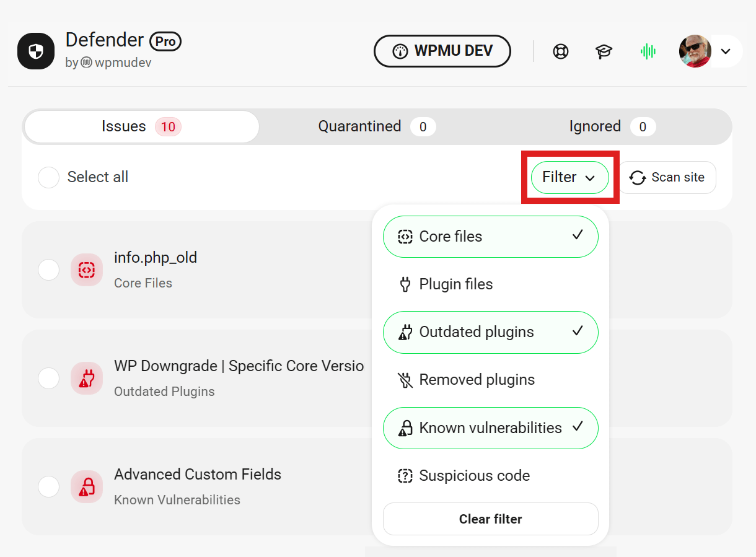Deselect the Core files filter
This screenshot has height=557, width=756.
[x=491, y=237]
